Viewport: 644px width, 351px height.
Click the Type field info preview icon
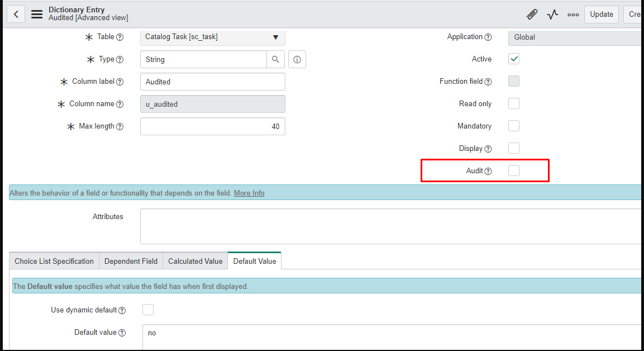(297, 60)
